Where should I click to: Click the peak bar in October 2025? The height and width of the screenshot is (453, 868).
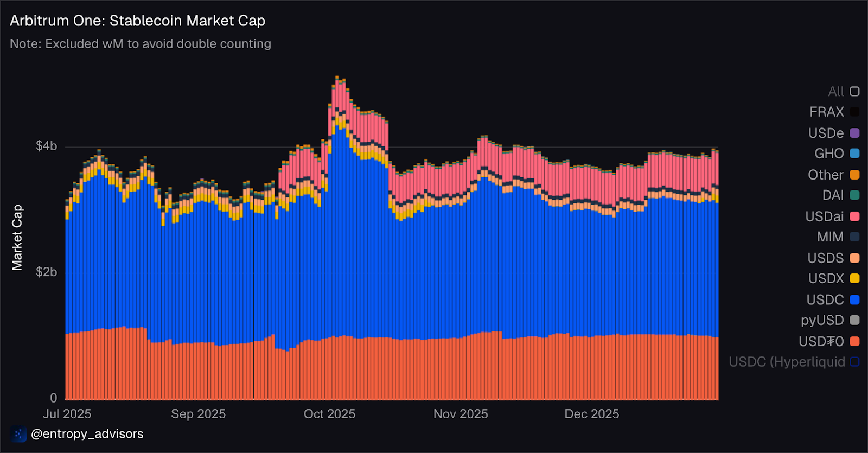pos(337,238)
